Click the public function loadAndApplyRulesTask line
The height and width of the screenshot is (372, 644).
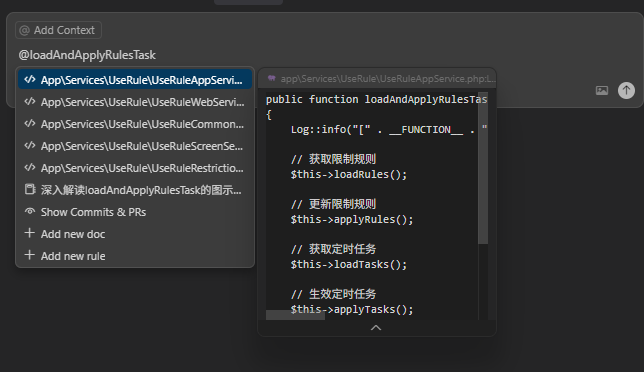pos(376,99)
